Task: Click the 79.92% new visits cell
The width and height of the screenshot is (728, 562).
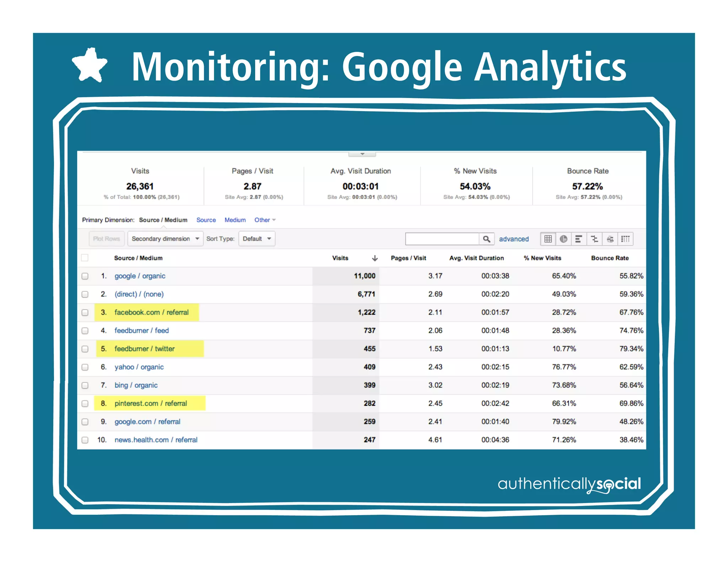Action: click(x=564, y=422)
